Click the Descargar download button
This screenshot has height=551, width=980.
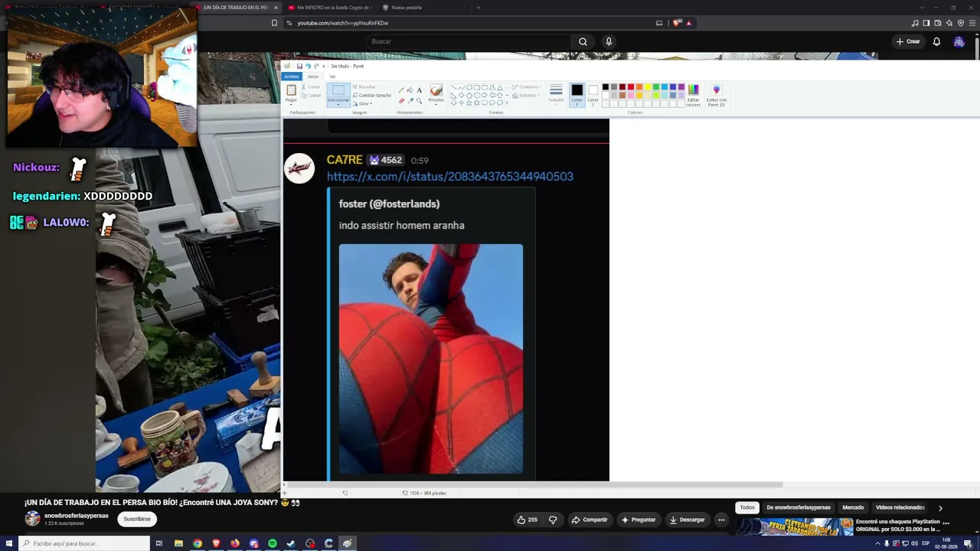(687, 520)
